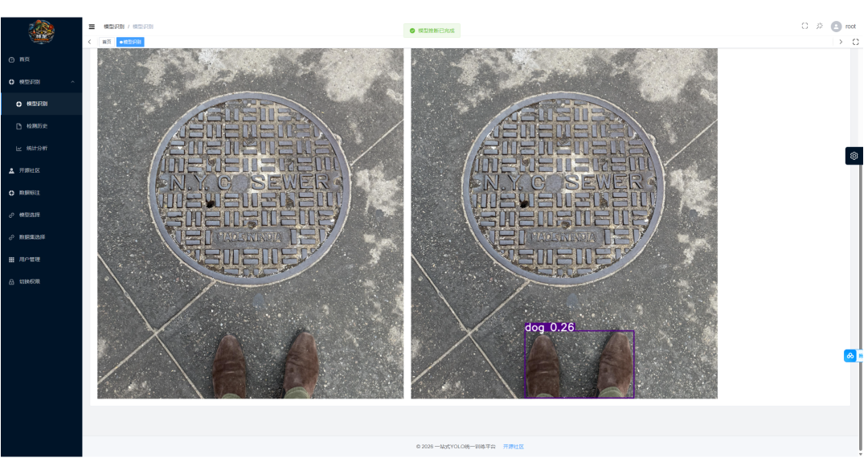868x462 pixels.
Task: Open the settings gear side panel
Action: tap(854, 156)
